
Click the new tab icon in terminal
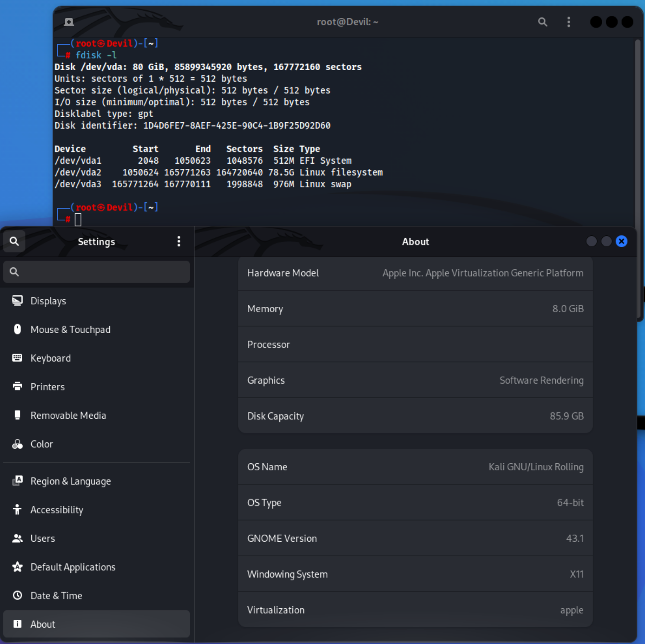69,22
